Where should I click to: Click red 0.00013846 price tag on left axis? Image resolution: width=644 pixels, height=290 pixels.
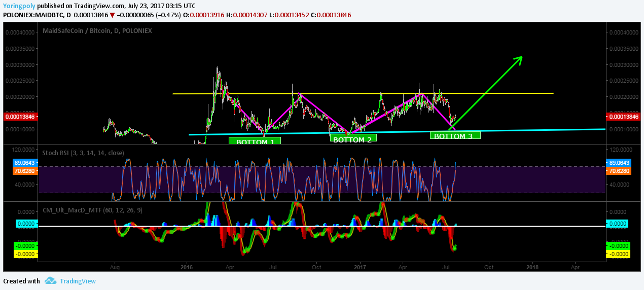(20, 117)
